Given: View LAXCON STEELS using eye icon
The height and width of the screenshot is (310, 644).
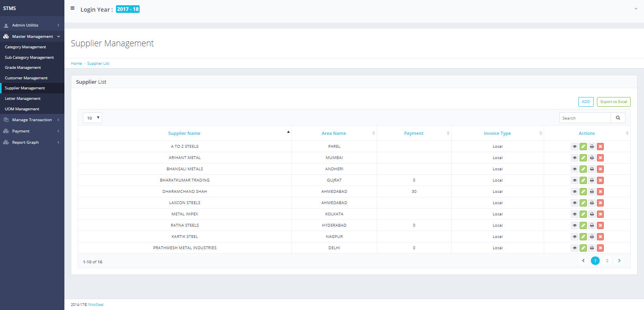Looking at the screenshot, I should tap(574, 203).
